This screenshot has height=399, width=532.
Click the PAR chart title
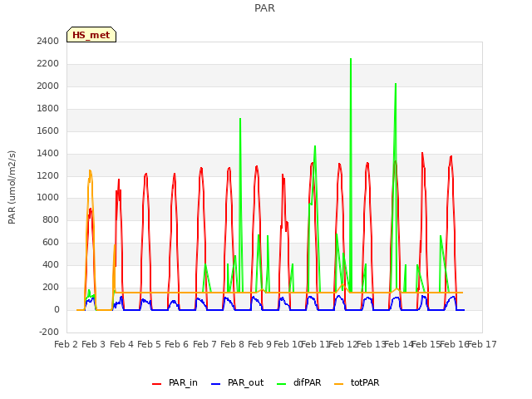[264, 8]
